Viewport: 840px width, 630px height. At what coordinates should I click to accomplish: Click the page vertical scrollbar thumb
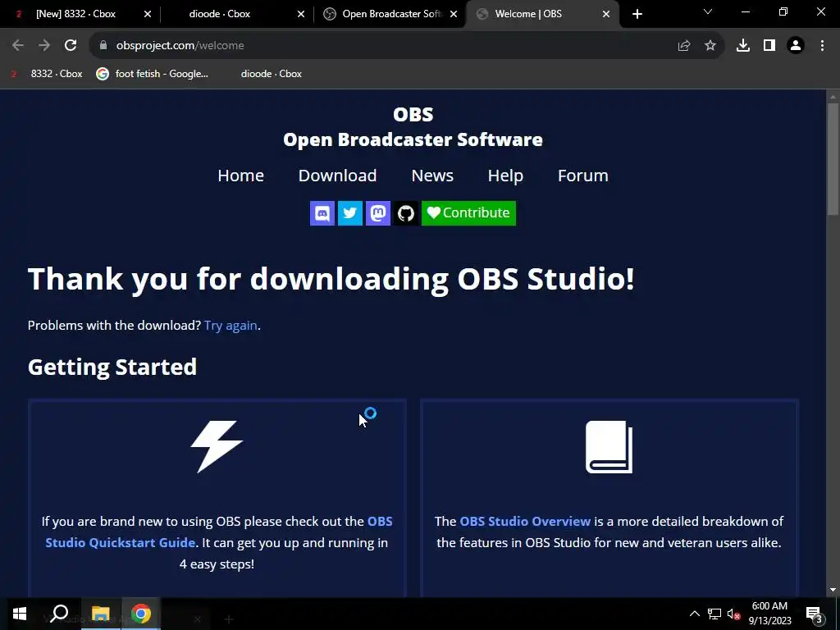(833, 158)
